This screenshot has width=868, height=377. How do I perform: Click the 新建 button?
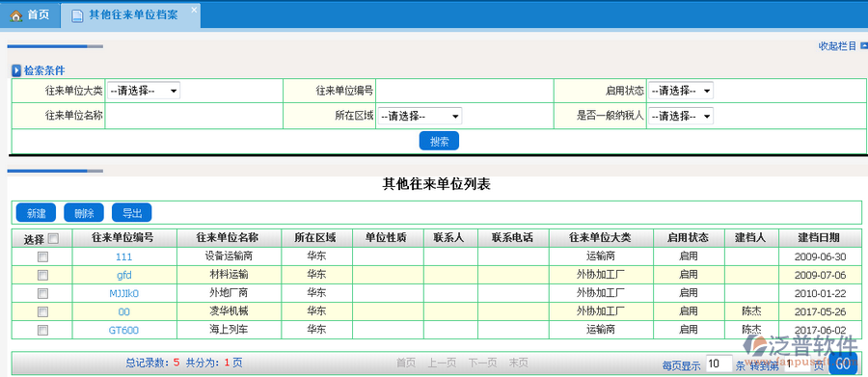click(36, 213)
